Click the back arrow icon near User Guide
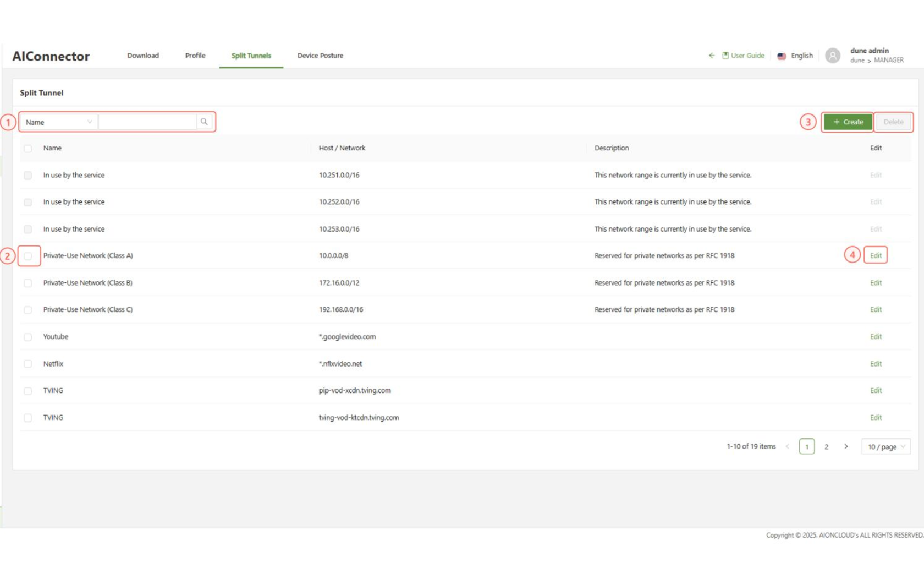This screenshot has height=584, width=924. (712, 56)
